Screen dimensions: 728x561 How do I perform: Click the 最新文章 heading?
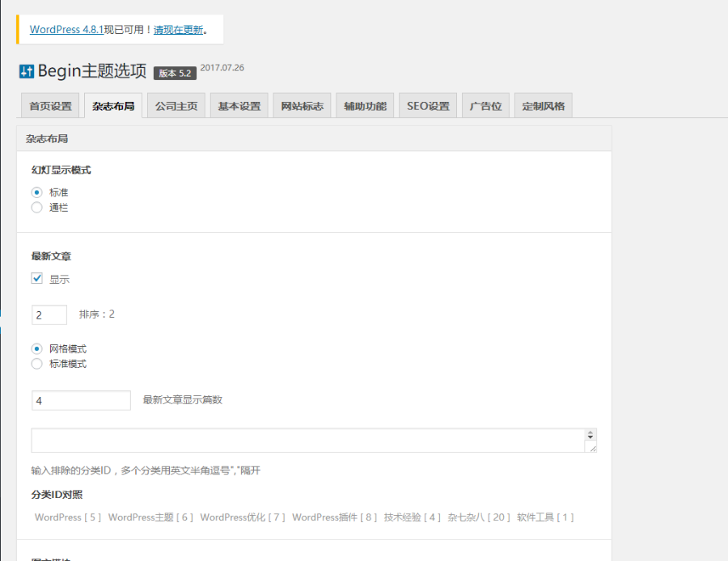(51, 256)
